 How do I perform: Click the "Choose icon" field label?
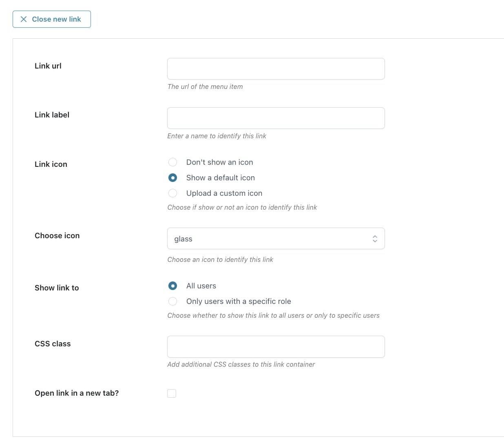(x=57, y=236)
